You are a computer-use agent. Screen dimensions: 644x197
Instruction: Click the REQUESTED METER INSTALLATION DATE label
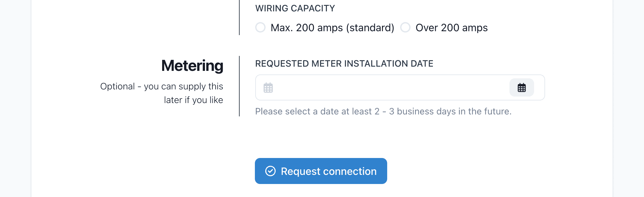click(x=344, y=64)
